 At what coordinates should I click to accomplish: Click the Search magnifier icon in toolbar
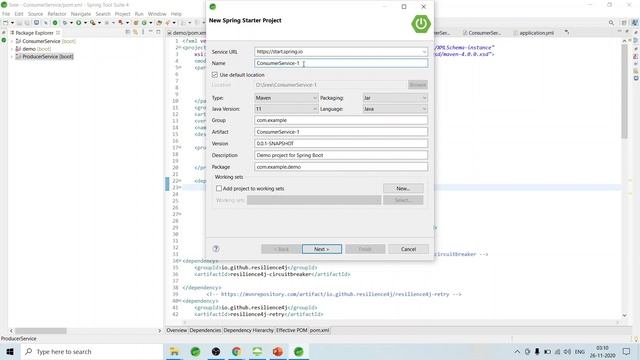coord(611,23)
